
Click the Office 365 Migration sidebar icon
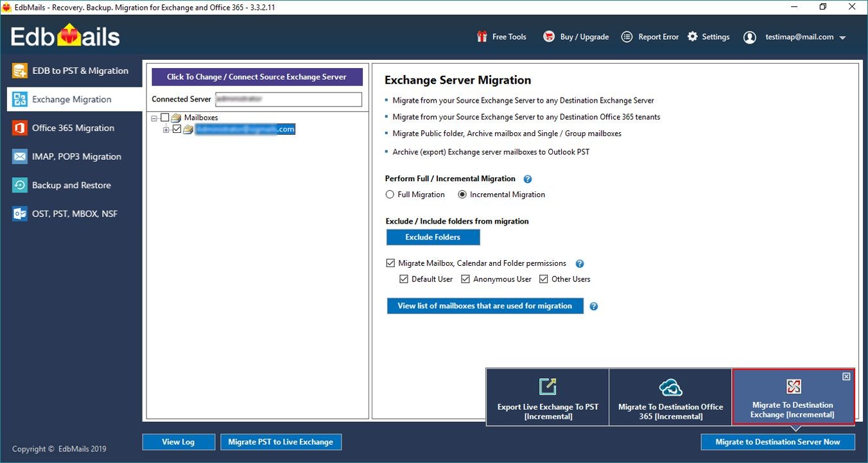(20, 128)
